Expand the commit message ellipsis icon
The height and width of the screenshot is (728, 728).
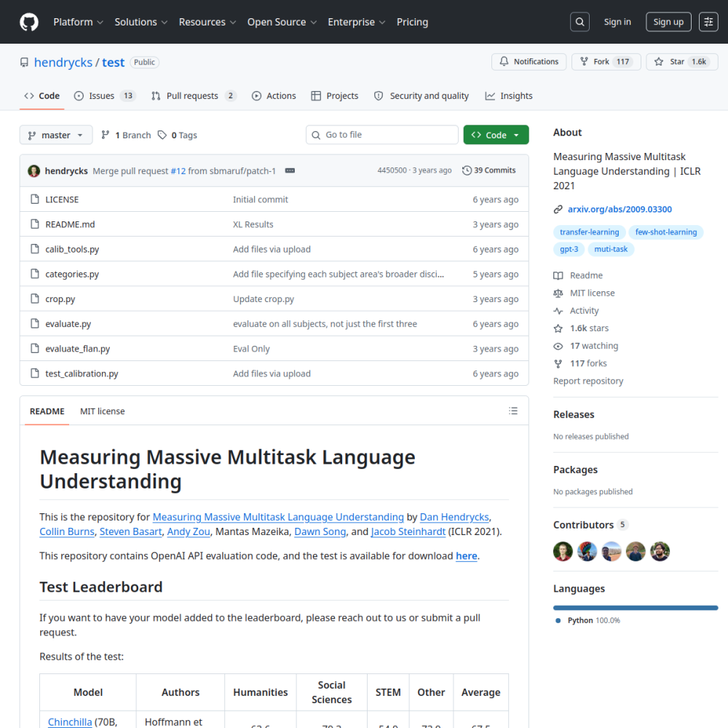click(290, 170)
